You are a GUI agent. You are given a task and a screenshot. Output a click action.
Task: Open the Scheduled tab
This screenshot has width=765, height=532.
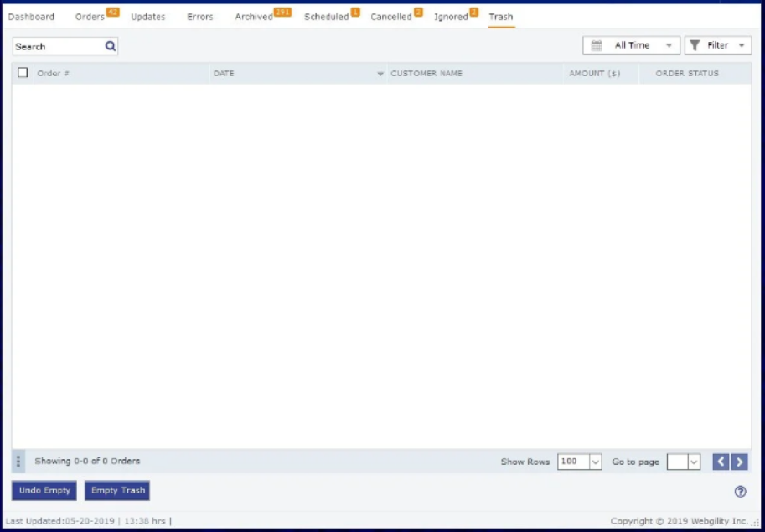327,17
